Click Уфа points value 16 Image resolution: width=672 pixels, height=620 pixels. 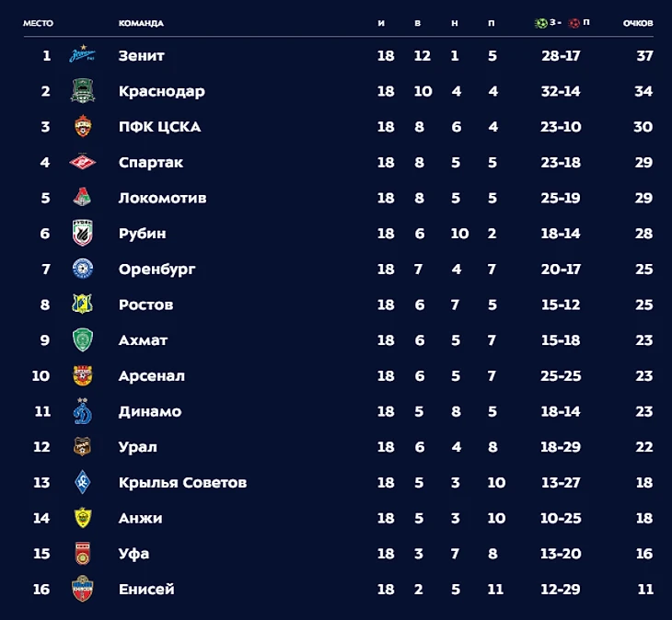click(643, 554)
